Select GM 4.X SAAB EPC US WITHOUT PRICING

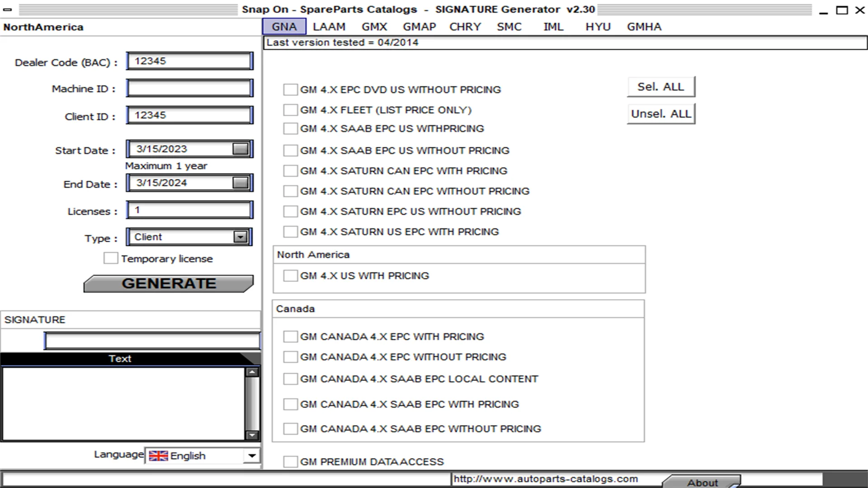click(x=290, y=150)
